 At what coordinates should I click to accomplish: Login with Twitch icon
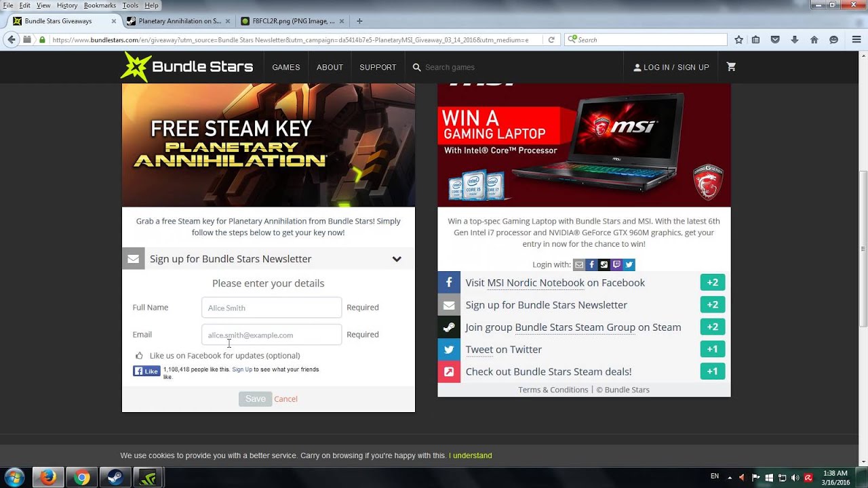pyautogui.click(x=616, y=265)
